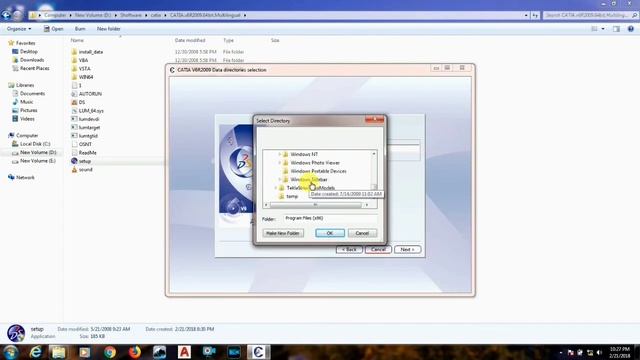Select the WIN64 folder
Viewport: 640px width, 360px height.
[86, 77]
